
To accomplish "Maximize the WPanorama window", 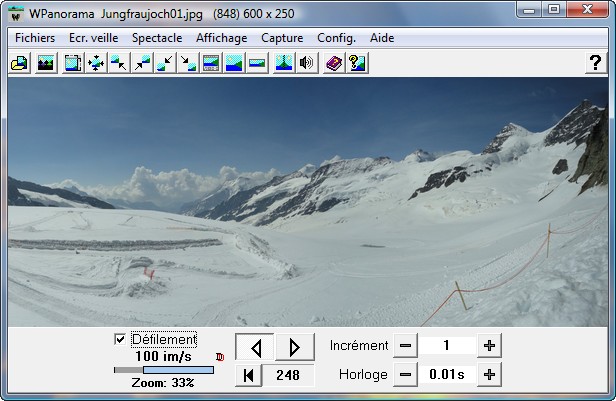I will (554, 10).
